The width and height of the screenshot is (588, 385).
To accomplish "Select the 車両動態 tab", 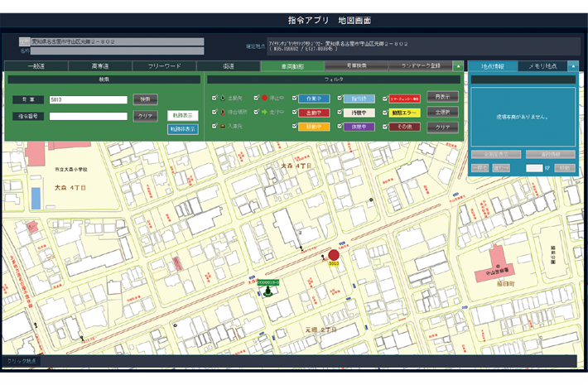I will [x=292, y=66].
